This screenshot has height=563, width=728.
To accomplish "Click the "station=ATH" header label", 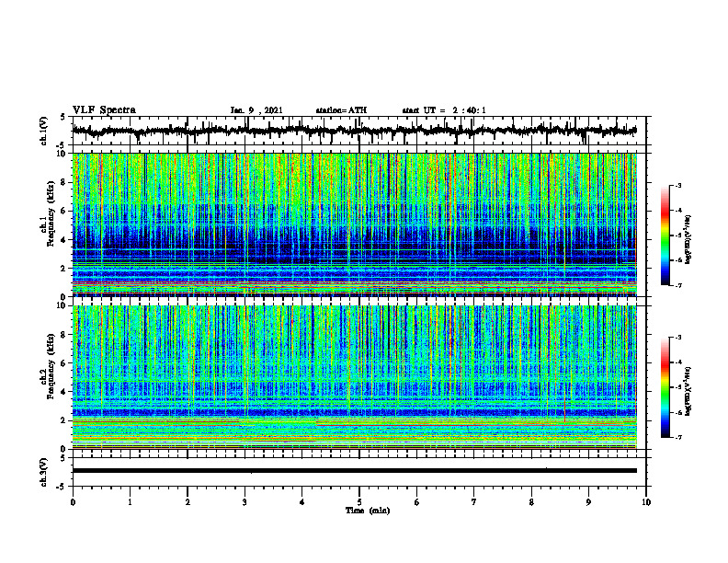I will click(341, 110).
